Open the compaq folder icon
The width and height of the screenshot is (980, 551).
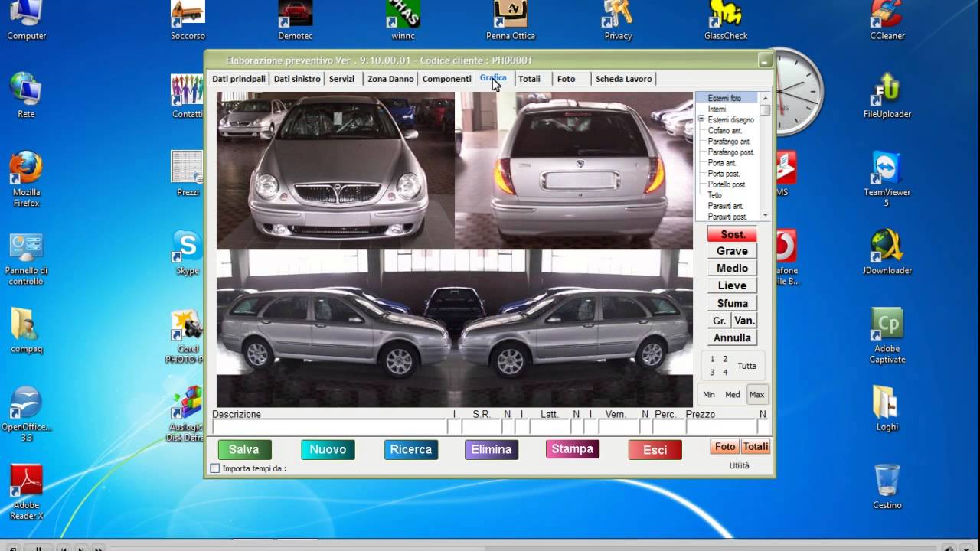pyautogui.click(x=26, y=331)
